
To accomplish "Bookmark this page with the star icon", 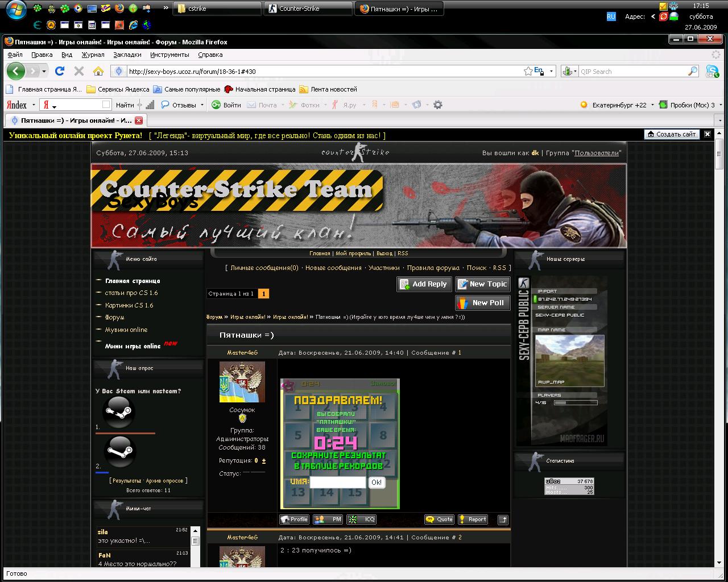I will pyautogui.click(x=528, y=71).
